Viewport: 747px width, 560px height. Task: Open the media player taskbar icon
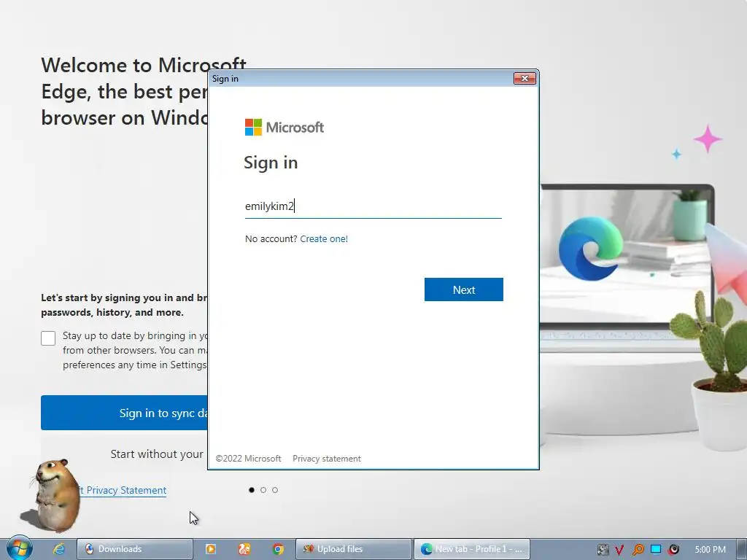pyautogui.click(x=211, y=549)
